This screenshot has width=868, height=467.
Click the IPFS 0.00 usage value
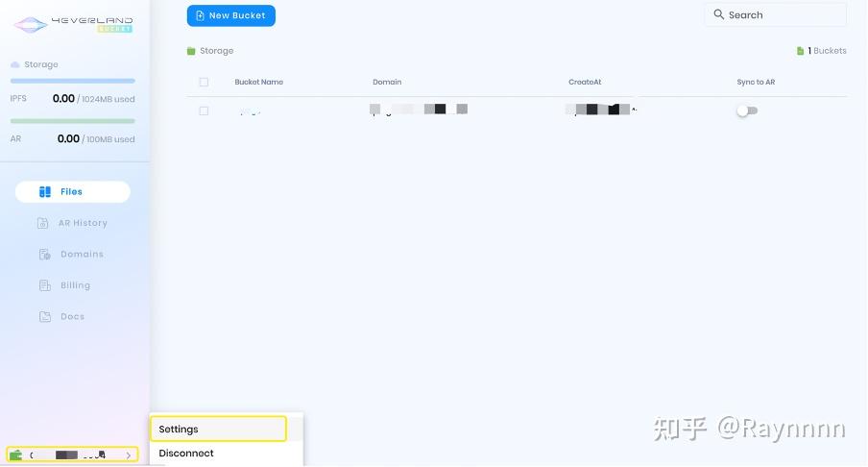click(63, 99)
